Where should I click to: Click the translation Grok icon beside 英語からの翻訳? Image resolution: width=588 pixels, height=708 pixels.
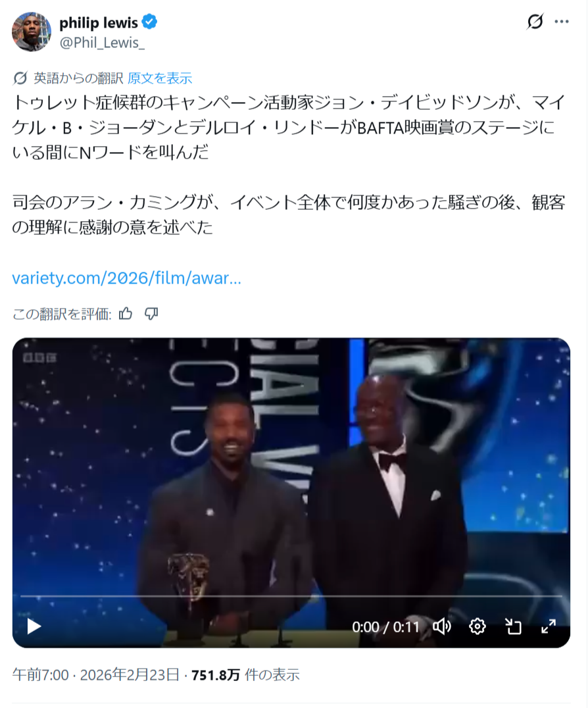tap(20, 78)
